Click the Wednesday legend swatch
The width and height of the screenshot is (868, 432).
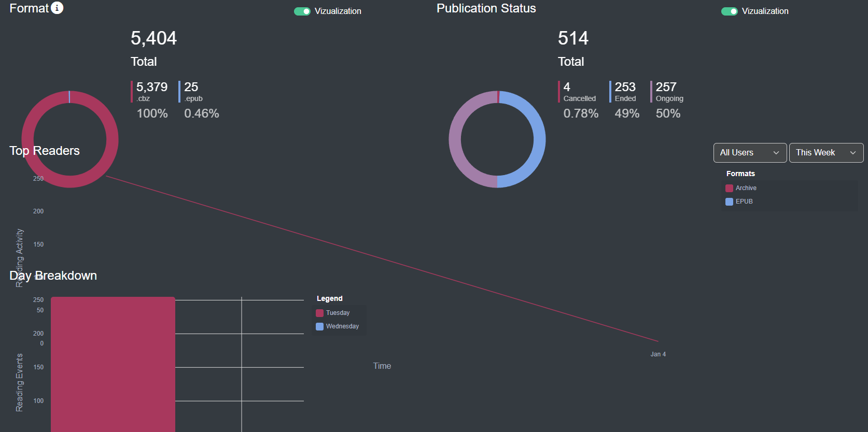click(319, 326)
